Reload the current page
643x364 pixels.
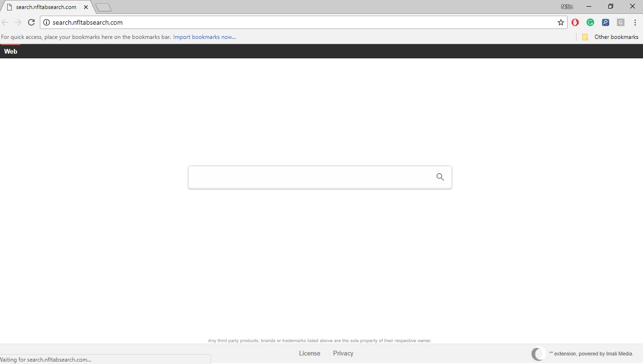31,22
